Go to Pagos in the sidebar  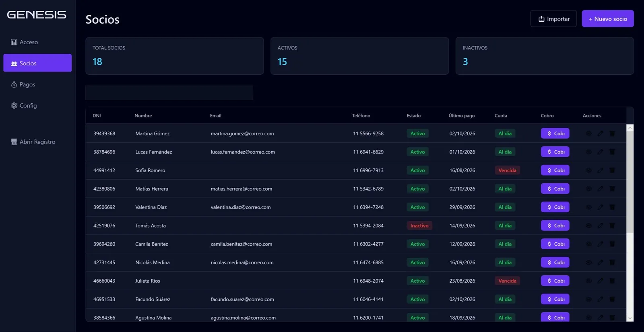tap(37, 84)
